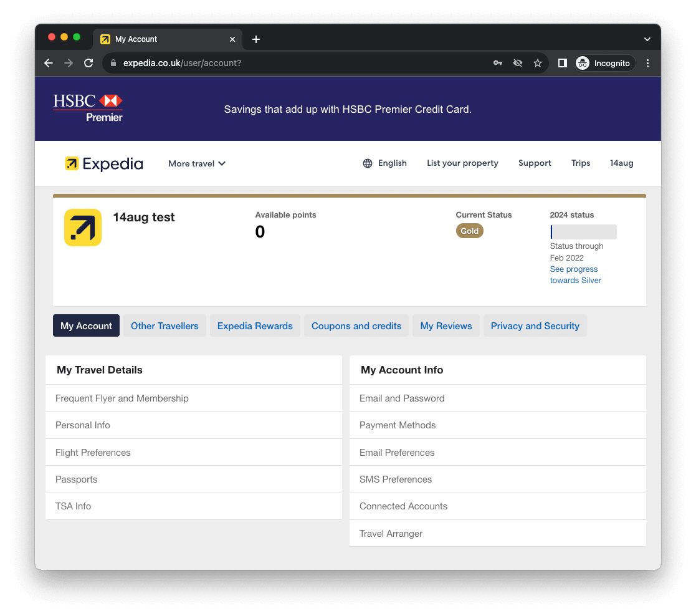Screen dimensions: 696x616
Task: Go back with the browser back arrow
Action: [49, 63]
